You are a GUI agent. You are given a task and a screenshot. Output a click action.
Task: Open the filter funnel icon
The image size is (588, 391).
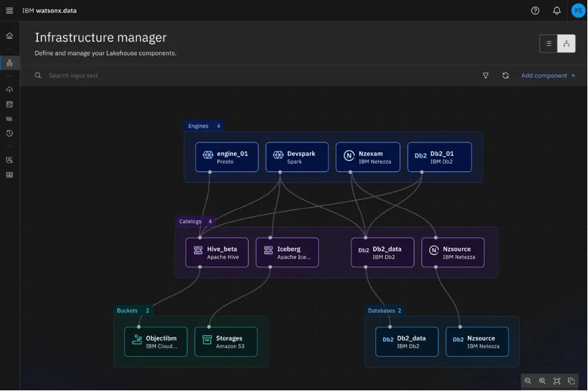click(486, 75)
